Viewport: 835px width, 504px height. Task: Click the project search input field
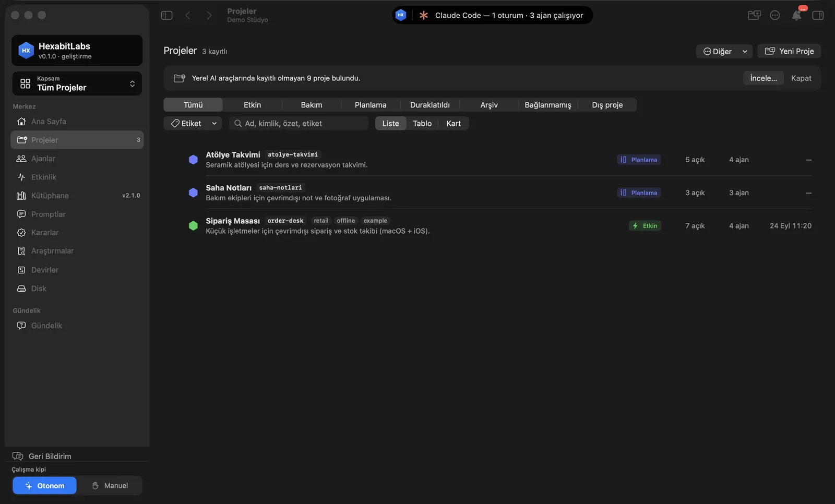click(x=299, y=124)
